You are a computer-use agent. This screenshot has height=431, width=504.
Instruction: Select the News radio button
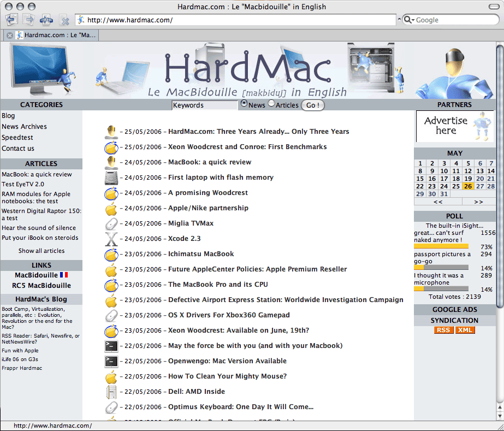click(244, 104)
